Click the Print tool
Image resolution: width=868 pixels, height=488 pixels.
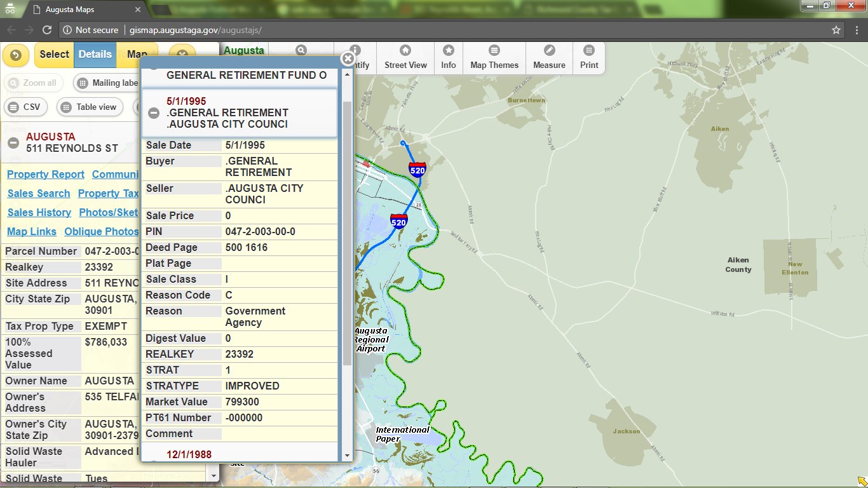pos(589,57)
